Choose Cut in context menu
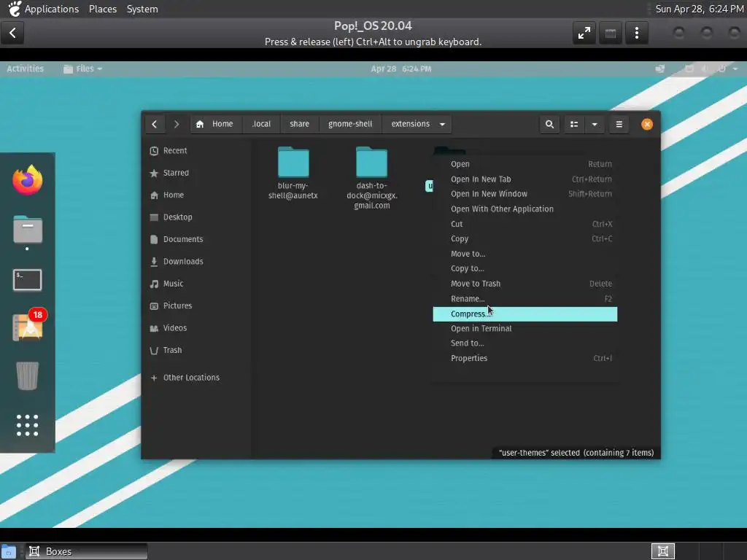 click(x=525, y=225)
